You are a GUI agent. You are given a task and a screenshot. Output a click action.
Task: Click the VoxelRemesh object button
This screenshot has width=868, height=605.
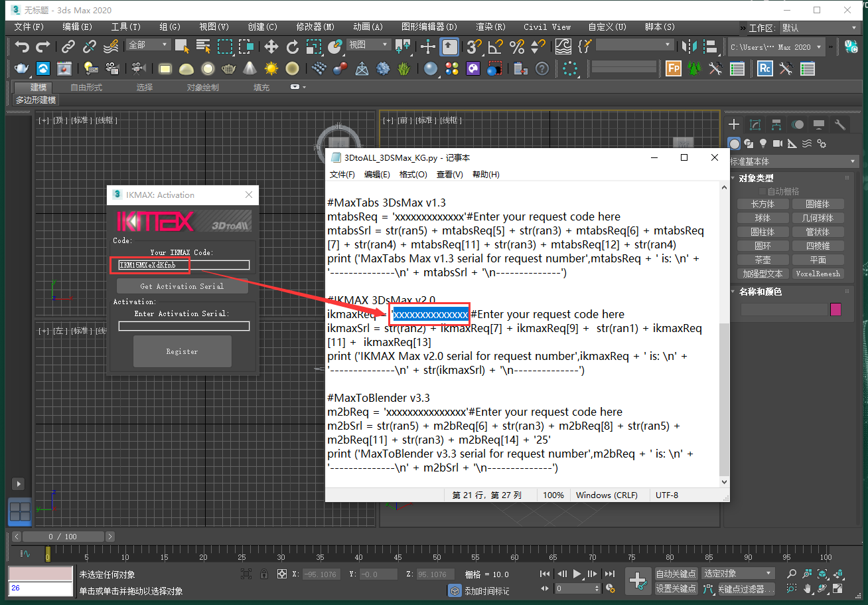(x=818, y=274)
